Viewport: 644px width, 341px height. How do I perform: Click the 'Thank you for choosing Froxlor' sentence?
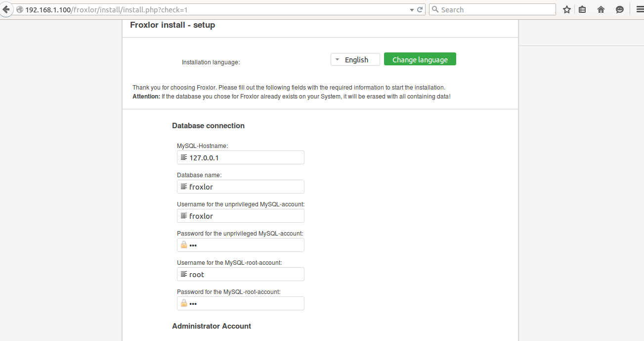tap(289, 88)
